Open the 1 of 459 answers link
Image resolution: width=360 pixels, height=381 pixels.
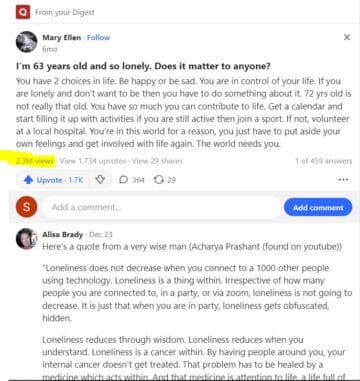323,161
